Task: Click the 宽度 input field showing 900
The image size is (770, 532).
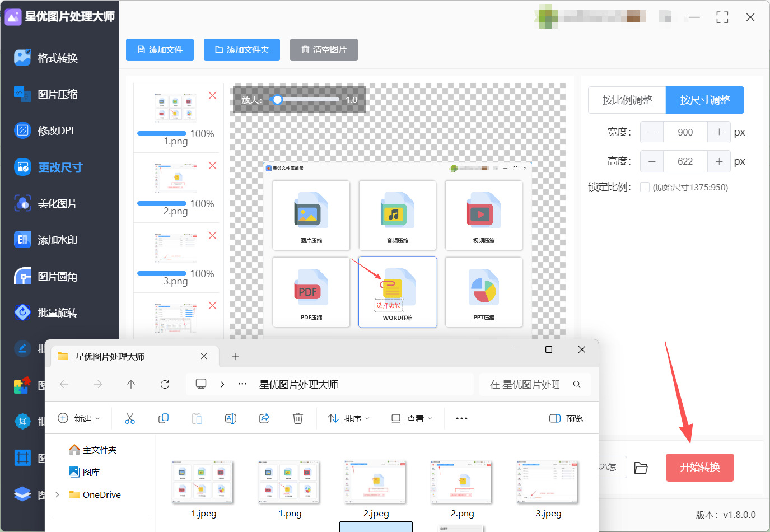Action: point(685,132)
